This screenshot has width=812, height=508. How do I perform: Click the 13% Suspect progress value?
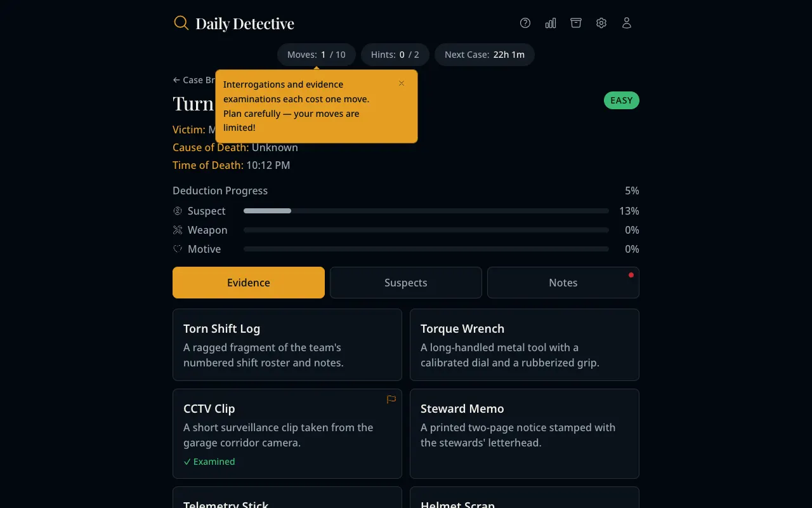629,211
